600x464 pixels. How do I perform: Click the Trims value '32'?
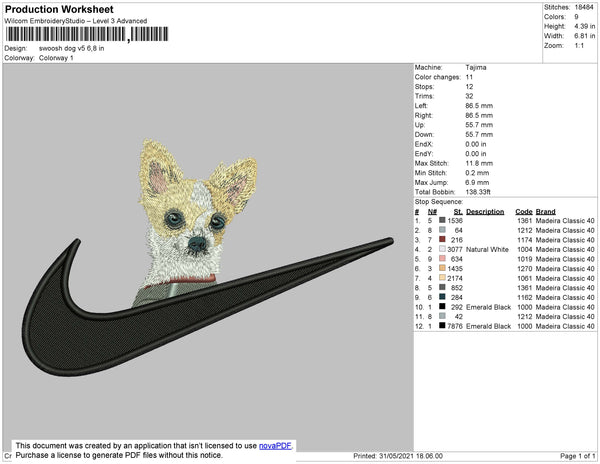(x=470, y=96)
